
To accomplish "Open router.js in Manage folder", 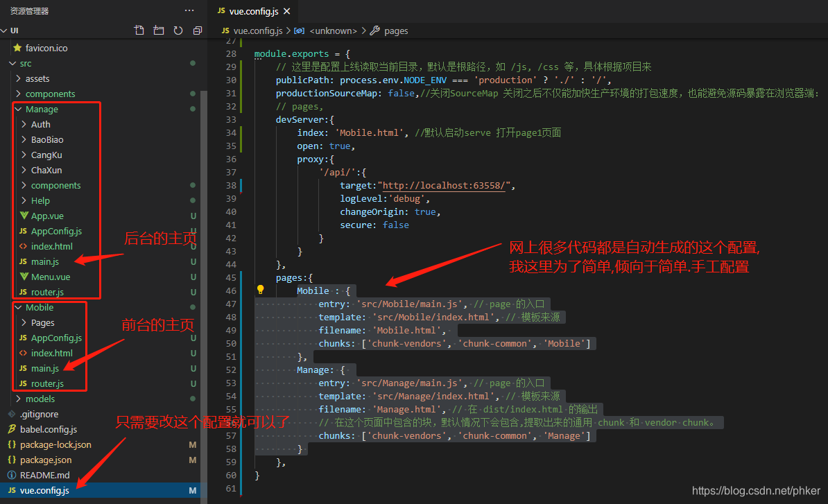I will 47,292.
